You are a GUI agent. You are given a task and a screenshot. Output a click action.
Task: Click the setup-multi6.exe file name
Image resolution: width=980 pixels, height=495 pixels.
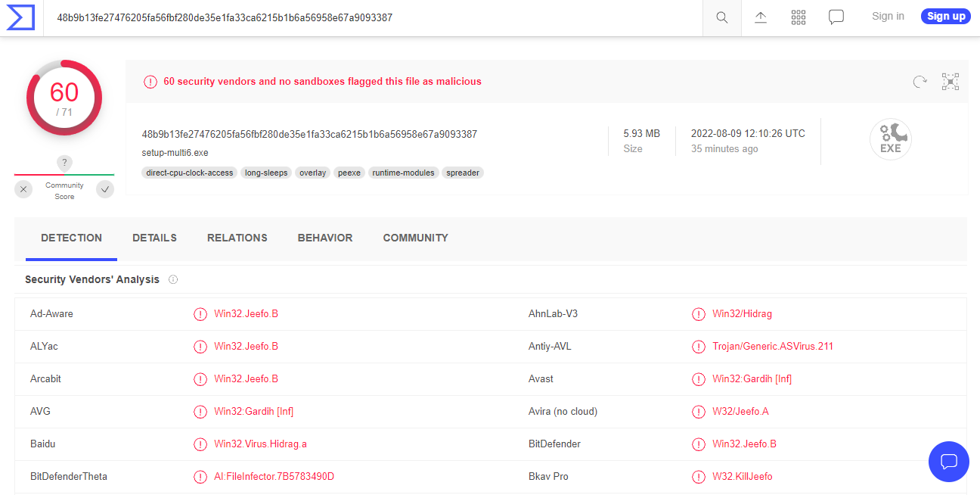point(175,152)
